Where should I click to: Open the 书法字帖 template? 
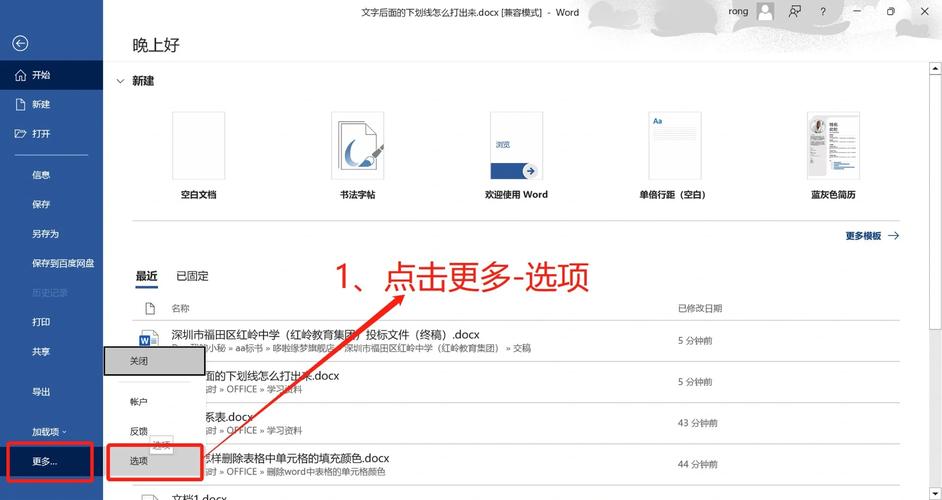tap(357, 155)
